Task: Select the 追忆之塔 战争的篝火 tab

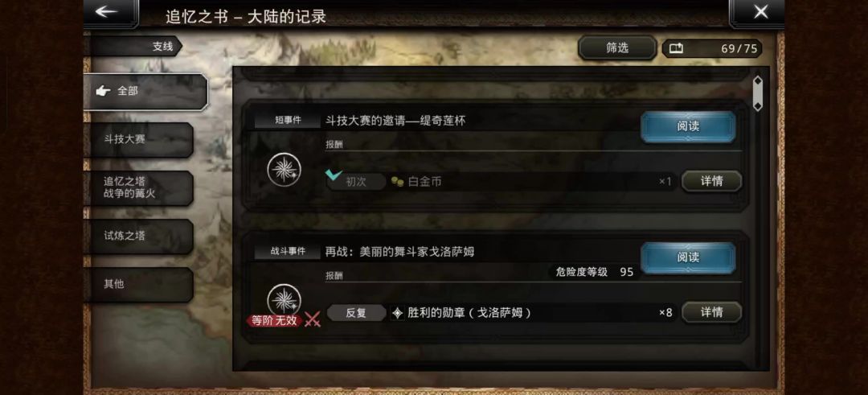Action: click(138, 187)
